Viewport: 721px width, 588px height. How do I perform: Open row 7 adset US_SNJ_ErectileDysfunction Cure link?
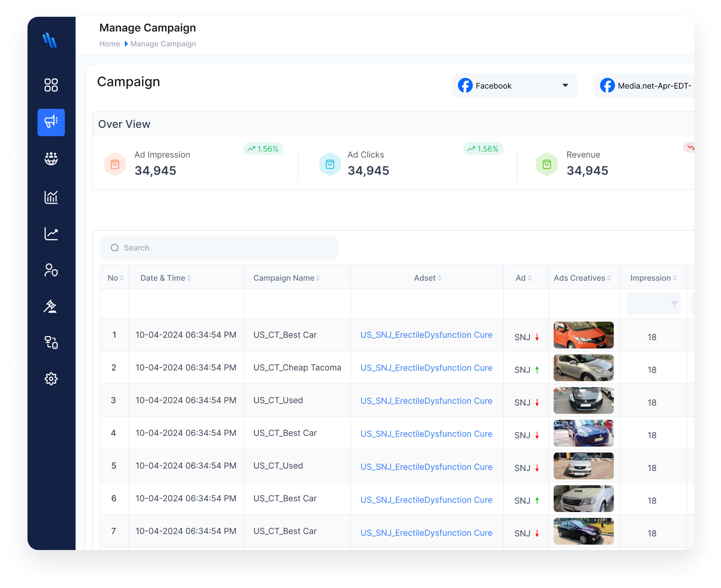426,533
